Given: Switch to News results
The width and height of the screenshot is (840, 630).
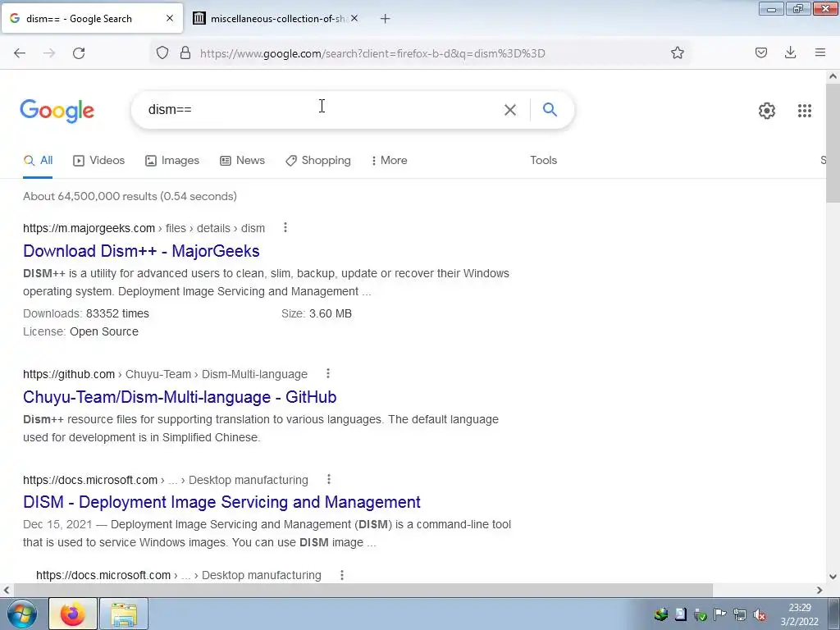Looking at the screenshot, I should tap(242, 160).
